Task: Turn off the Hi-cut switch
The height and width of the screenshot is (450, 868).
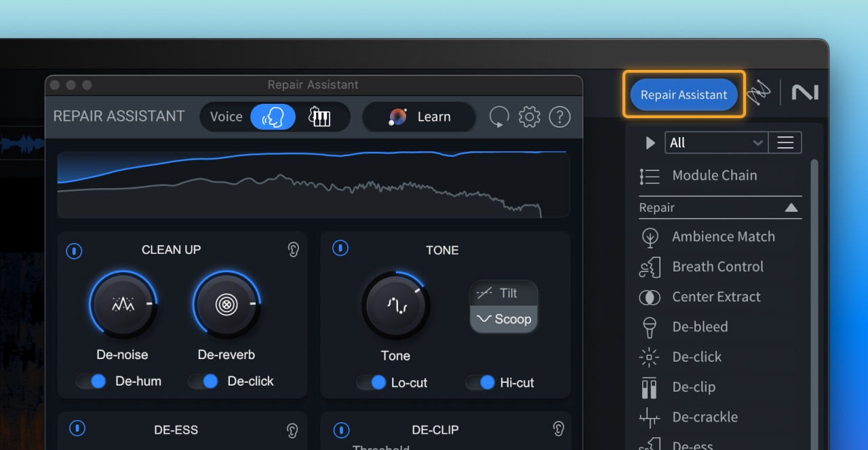Action: (x=480, y=383)
